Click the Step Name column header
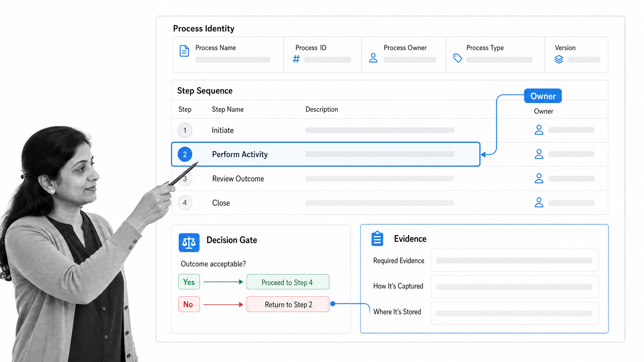This screenshot has width=644, height=362. [228, 109]
